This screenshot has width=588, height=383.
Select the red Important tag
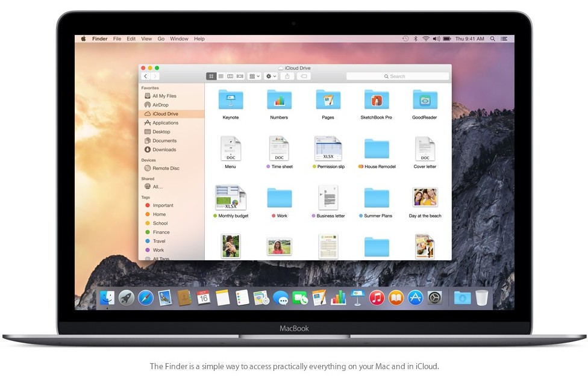pos(171,205)
